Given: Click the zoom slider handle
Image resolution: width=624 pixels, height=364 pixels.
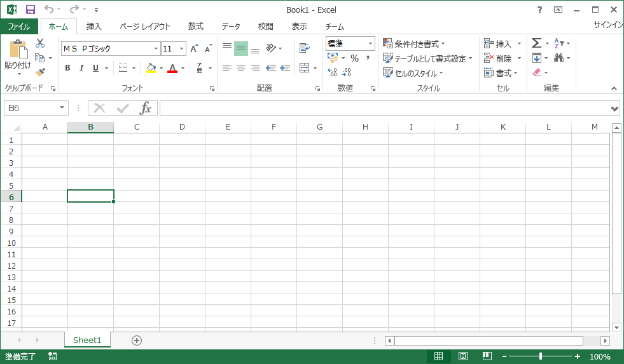Looking at the screenshot, I should [x=541, y=356].
